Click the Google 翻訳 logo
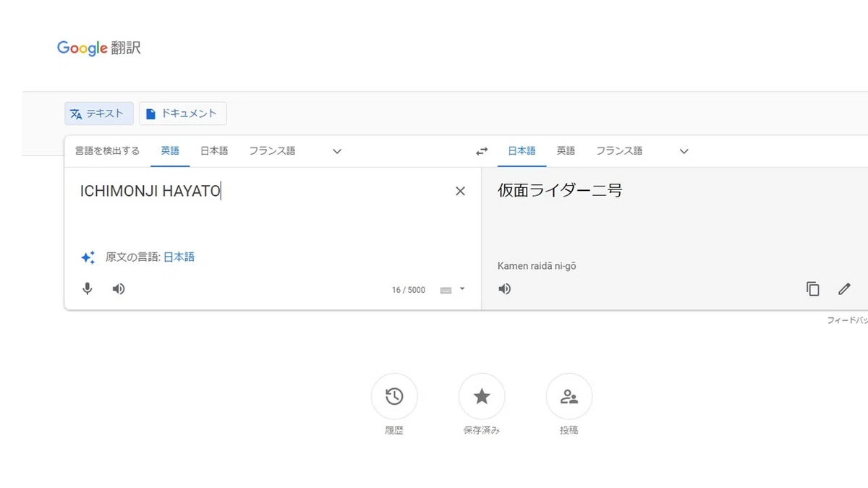 (x=99, y=48)
